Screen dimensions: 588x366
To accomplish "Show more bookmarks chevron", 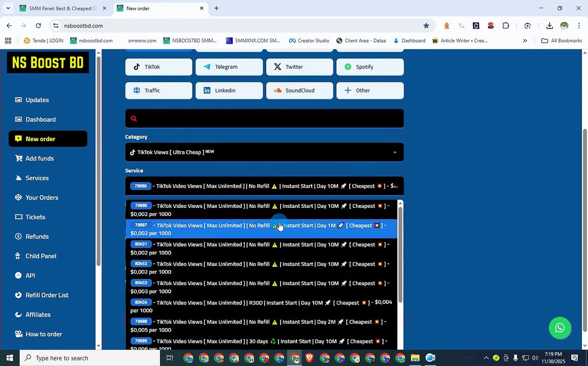I will [524, 41].
